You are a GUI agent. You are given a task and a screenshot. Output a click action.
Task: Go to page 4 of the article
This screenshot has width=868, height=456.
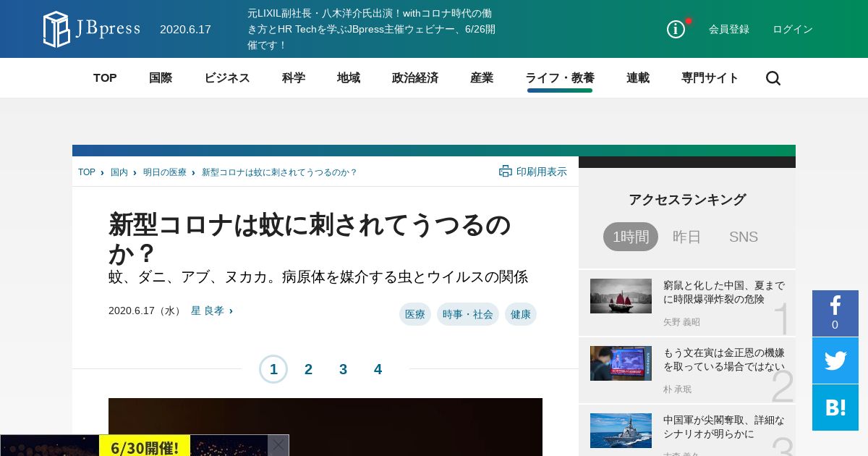378,369
